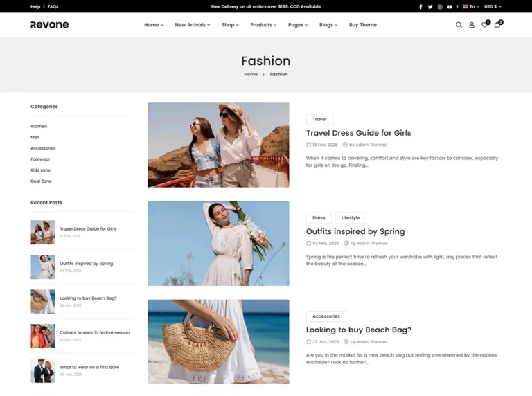
Task: Open Colours to wear in festive season
Action: click(95, 332)
